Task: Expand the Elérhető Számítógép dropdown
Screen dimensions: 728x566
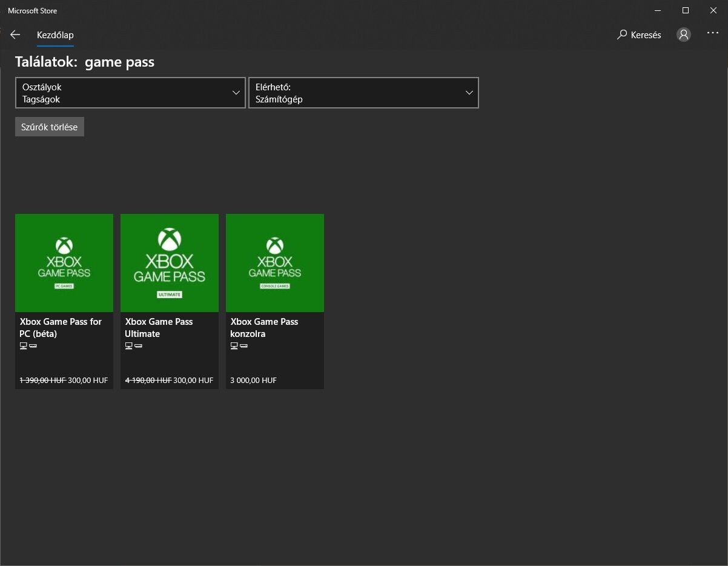Action: [x=363, y=93]
